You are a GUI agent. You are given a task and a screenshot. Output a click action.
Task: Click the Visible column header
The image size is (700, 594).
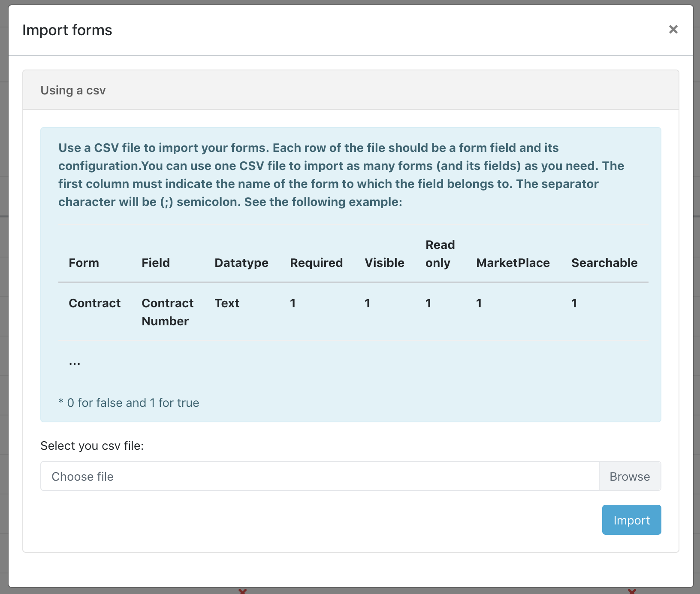384,263
